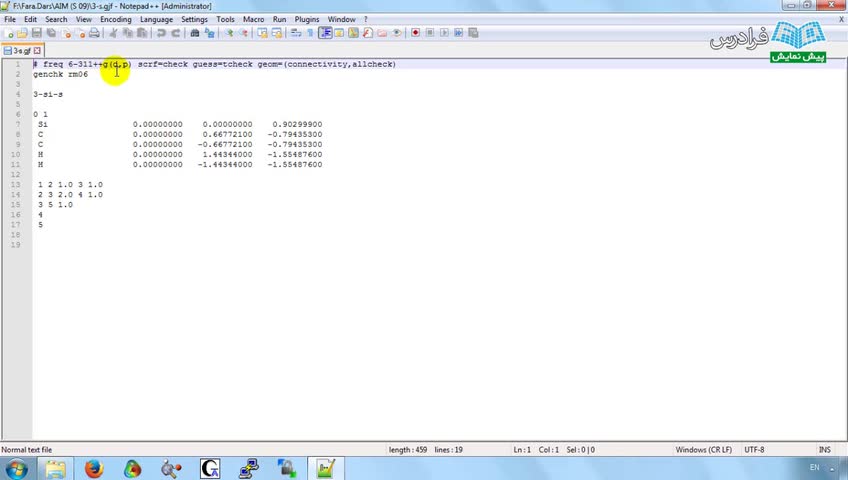Save current recorded macro icon
The height and width of the screenshot is (480, 848).
pyautogui.click(x=473, y=34)
